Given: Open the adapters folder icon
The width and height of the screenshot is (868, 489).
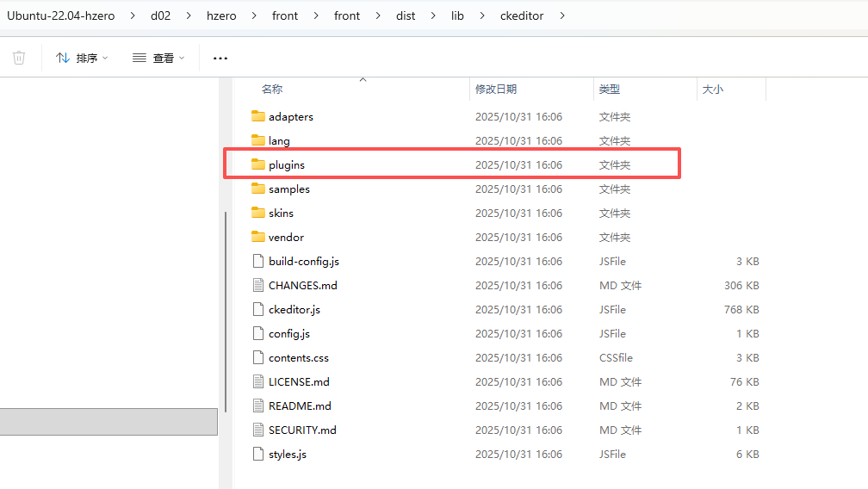Looking at the screenshot, I should (x=257, y=116).
